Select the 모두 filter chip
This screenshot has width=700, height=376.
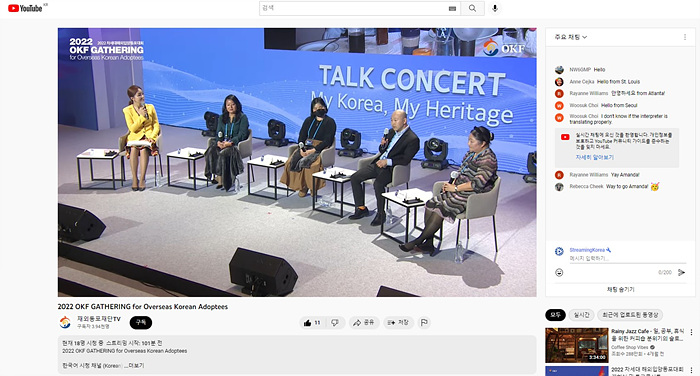tap(555, 315)
